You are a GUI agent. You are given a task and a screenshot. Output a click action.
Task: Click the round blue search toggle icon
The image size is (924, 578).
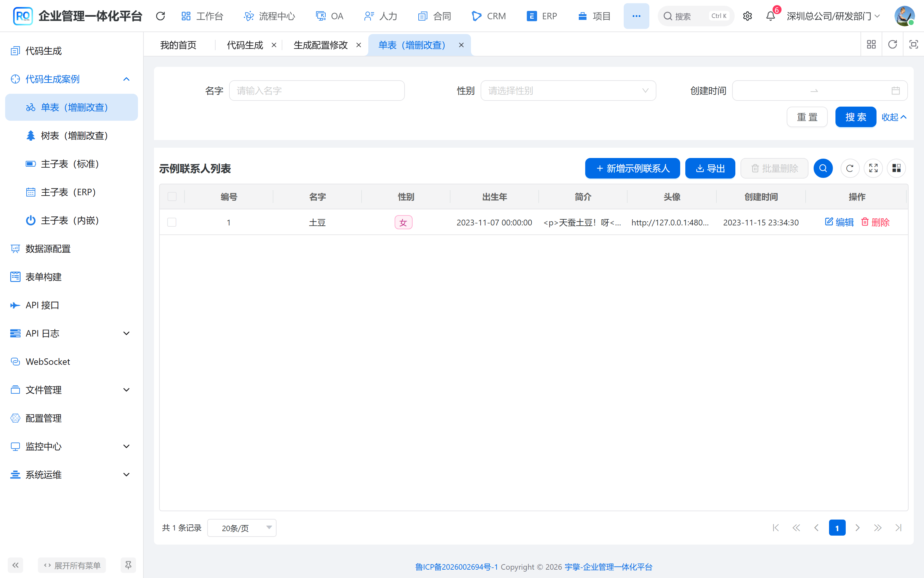(823, 168)
